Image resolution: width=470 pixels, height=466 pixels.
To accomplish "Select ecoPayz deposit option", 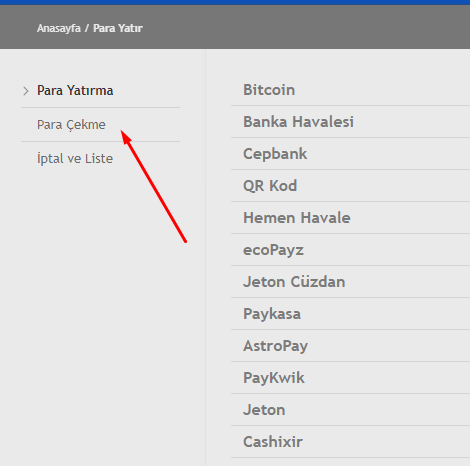I will (x=350, y=250).
